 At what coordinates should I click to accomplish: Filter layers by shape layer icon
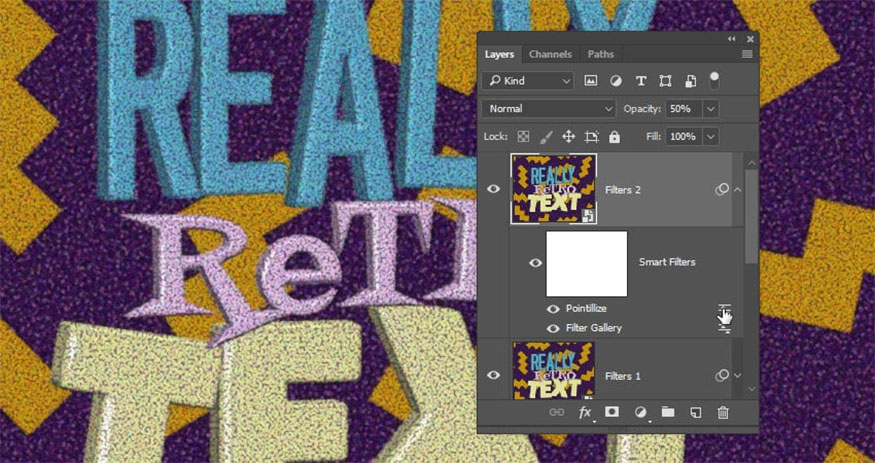point(665,81)
